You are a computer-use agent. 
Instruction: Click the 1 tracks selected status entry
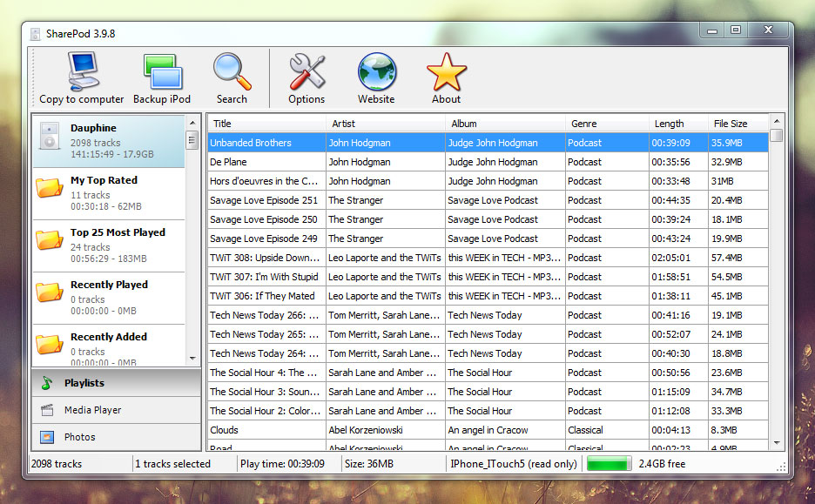(x=172, y=464)
